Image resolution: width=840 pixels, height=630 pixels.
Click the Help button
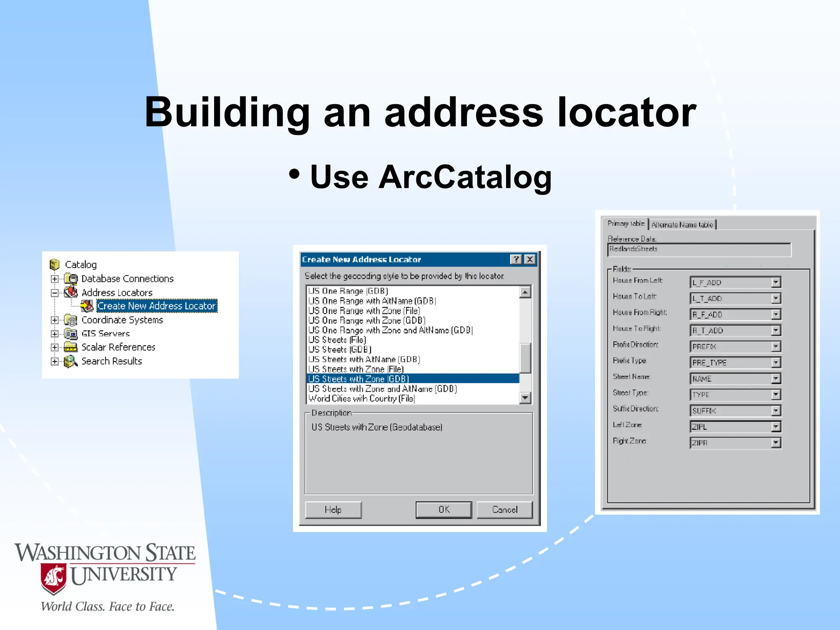pos(333,510)
